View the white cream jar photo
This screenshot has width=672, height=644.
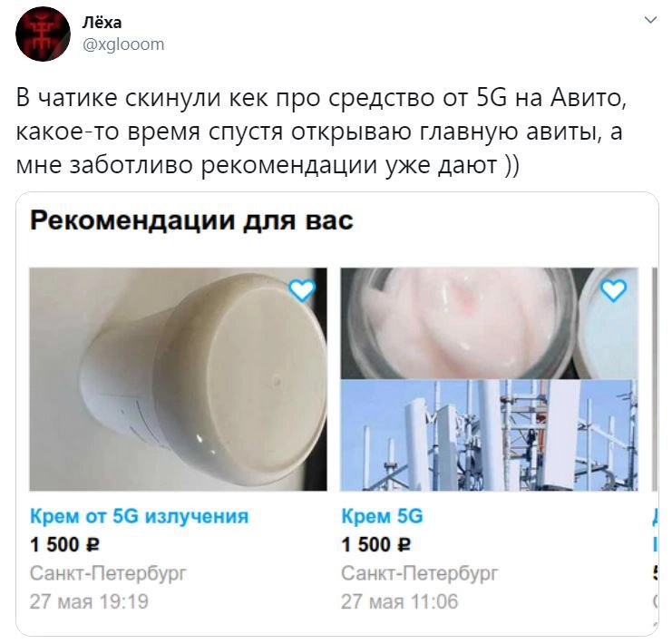coord(178,379)
